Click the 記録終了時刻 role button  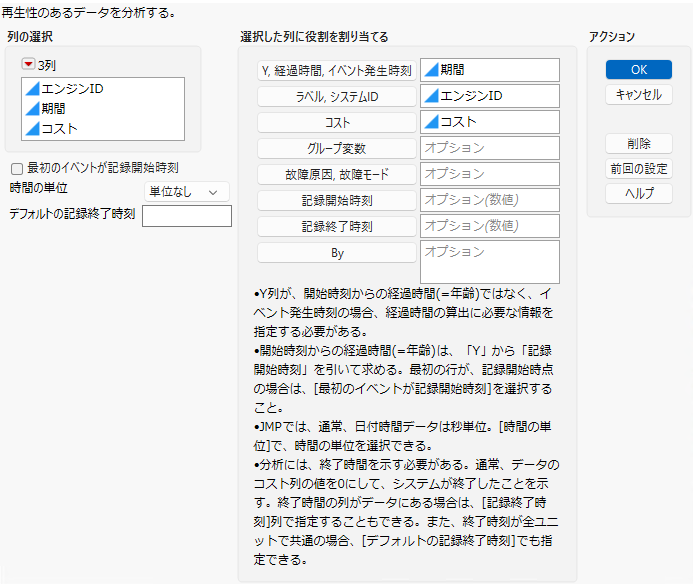[336, 227]
